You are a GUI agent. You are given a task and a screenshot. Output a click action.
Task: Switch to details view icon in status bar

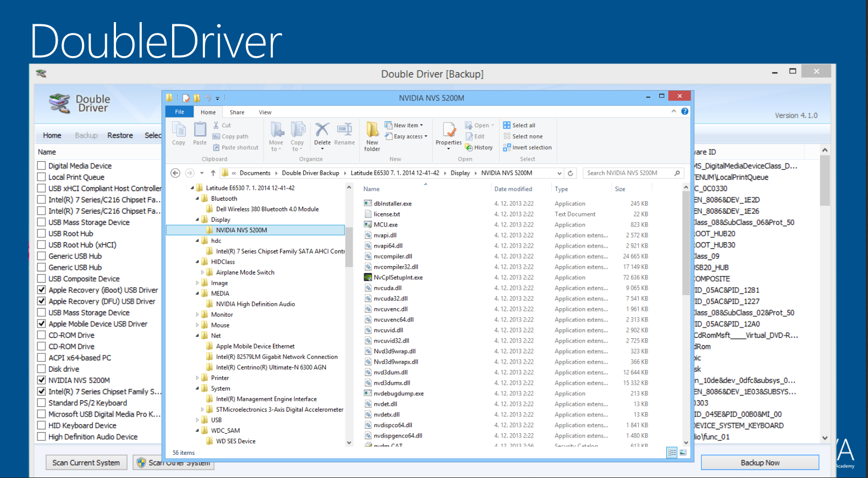[x=672, y=453]
